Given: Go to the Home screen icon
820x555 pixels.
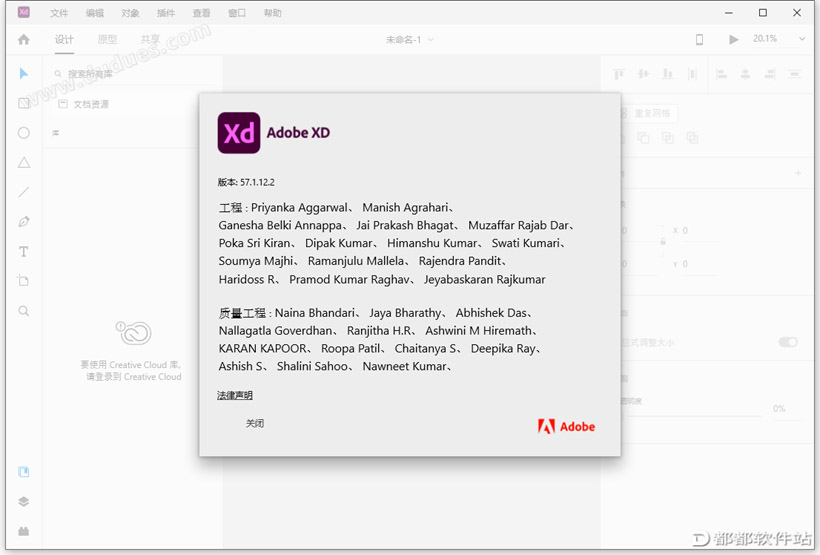Looking at the screenshot, I should [x=24, y=39].
